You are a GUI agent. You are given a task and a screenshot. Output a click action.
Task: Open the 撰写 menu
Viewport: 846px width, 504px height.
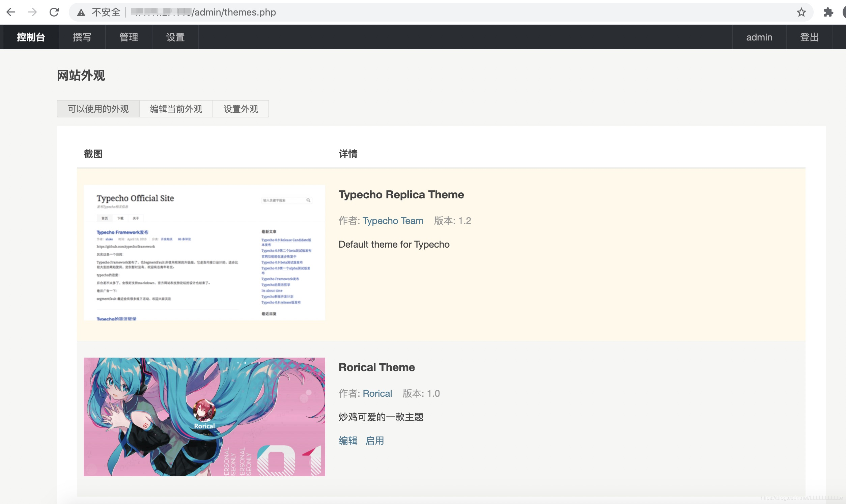82,37
